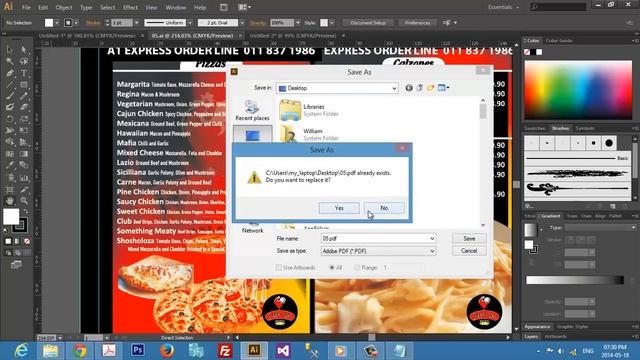Open Firefox from the taskbar
This screenshot has width=640, height=360.
coord(167,350)
